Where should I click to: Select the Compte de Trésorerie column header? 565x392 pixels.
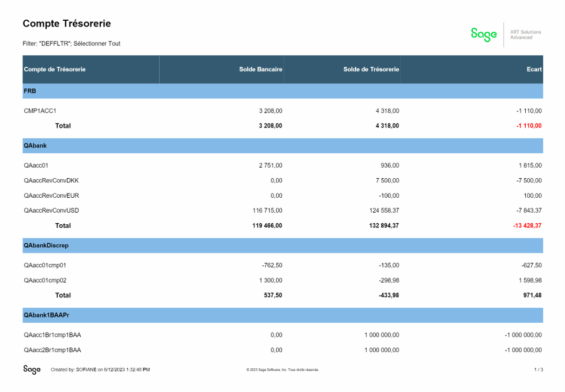(55, 69)
